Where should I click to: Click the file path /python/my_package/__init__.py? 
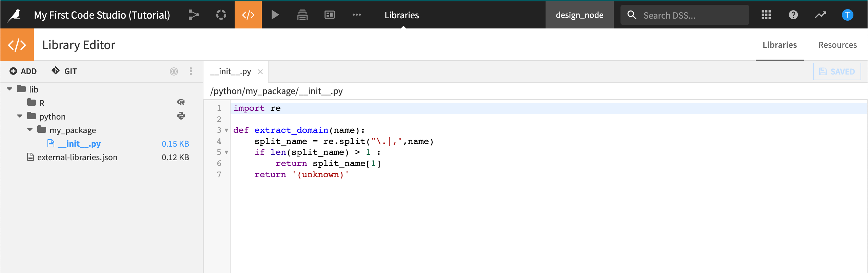(x=276, y=91)
